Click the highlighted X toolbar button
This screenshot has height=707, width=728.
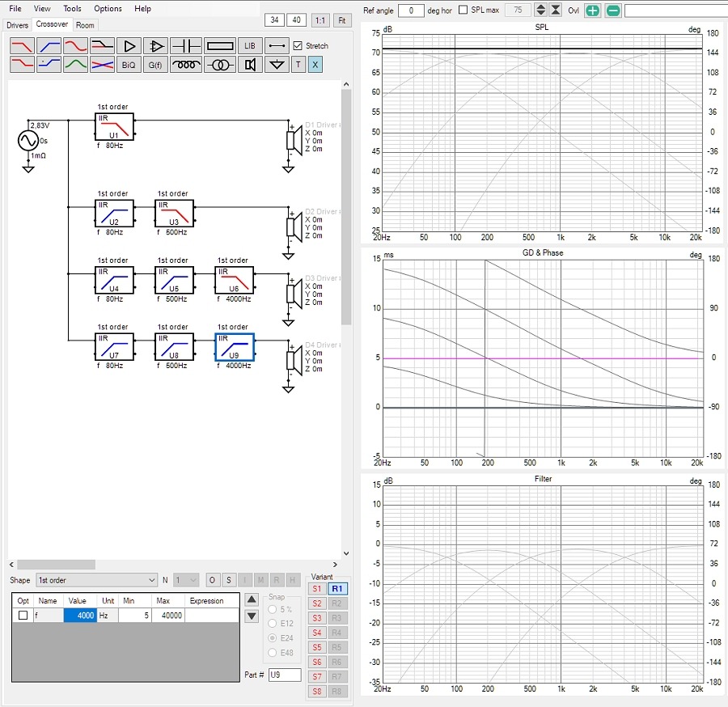tap(315, 65)
